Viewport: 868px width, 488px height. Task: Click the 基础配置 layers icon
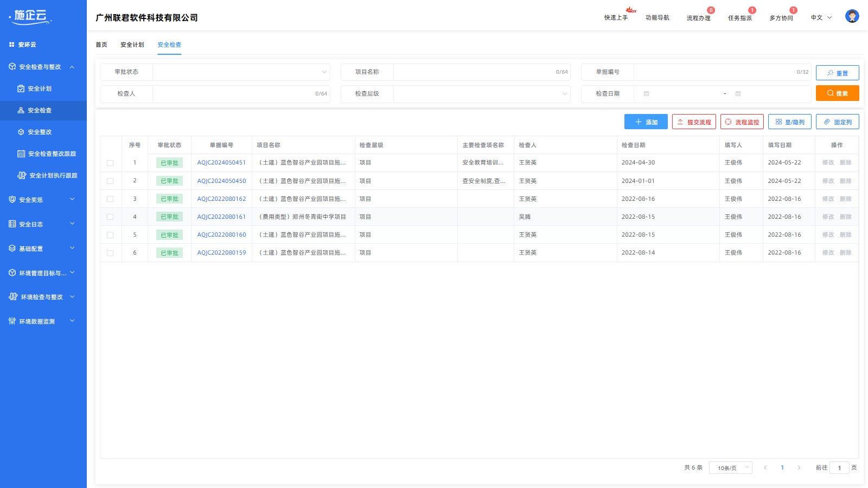pos(12,248)
